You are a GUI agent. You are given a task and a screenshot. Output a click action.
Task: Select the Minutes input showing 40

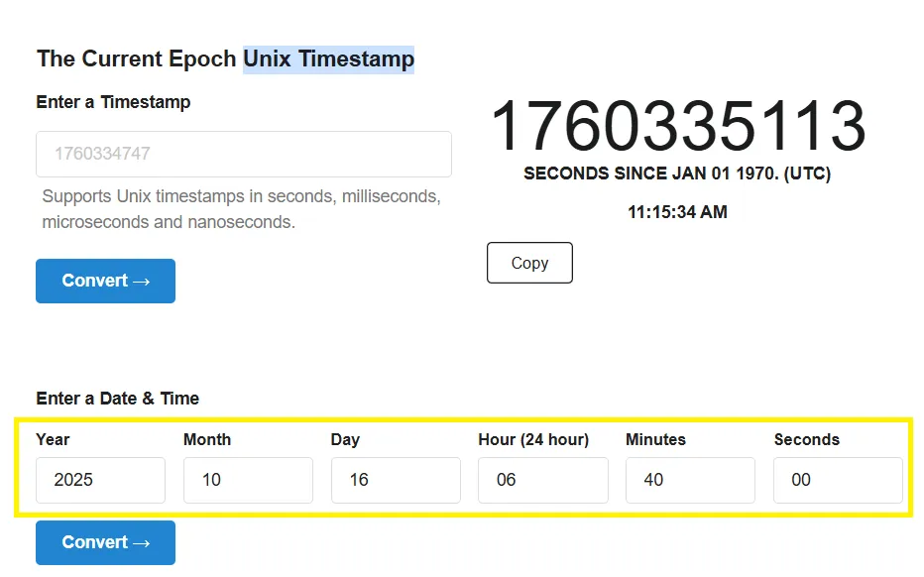pyautogui.click(x=690, y=480)
